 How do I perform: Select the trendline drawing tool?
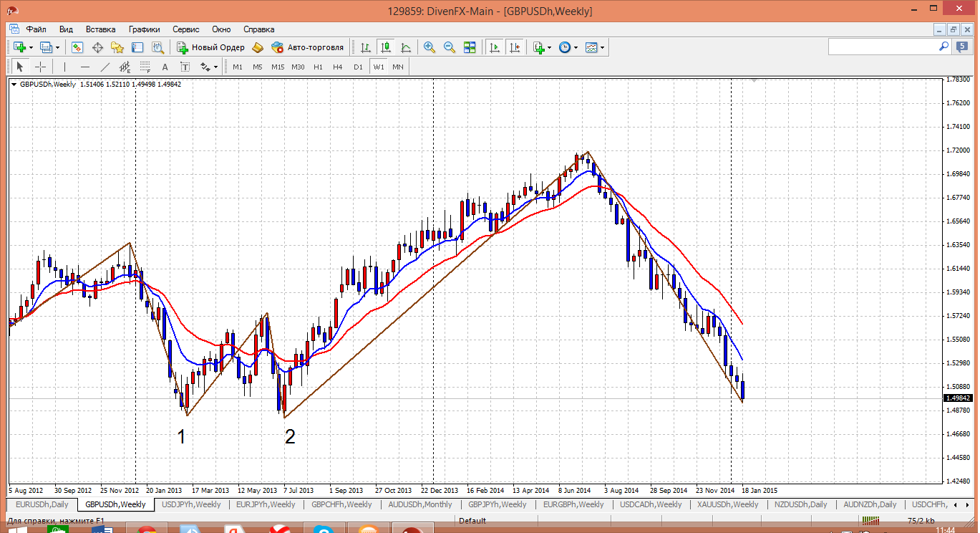[x=105, y=67]
